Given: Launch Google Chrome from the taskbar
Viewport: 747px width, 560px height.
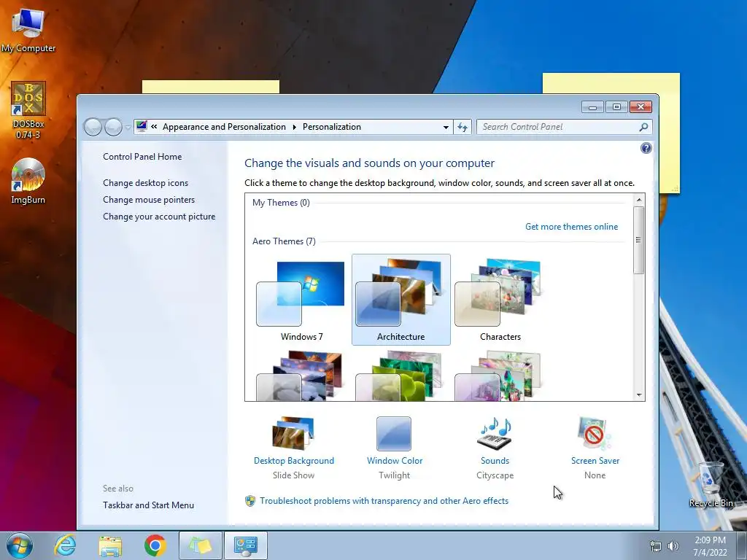Looking at the screenshot, I should [x=155, y=545].
